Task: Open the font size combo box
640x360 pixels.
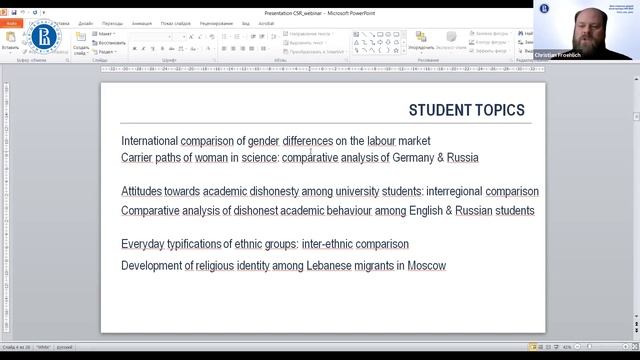Action: [x=179, y=37]
